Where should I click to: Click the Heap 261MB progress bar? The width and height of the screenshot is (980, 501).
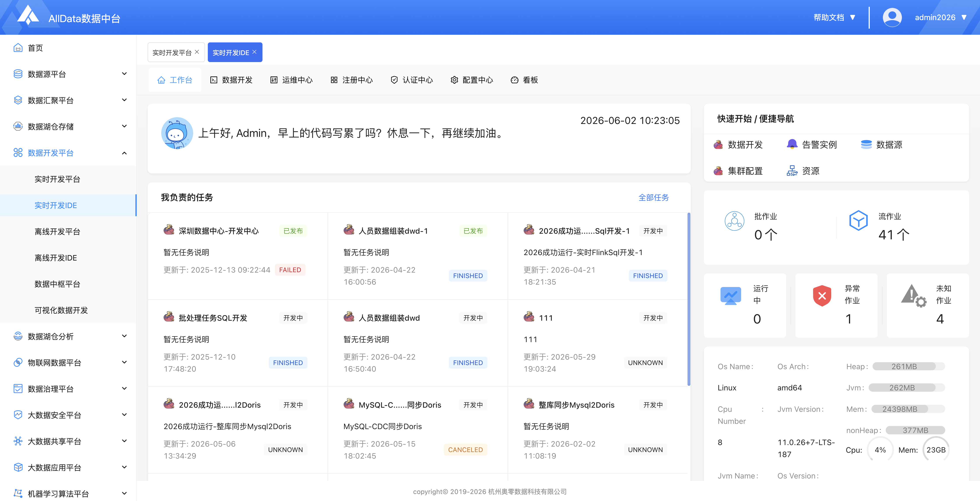click(908, 366)
